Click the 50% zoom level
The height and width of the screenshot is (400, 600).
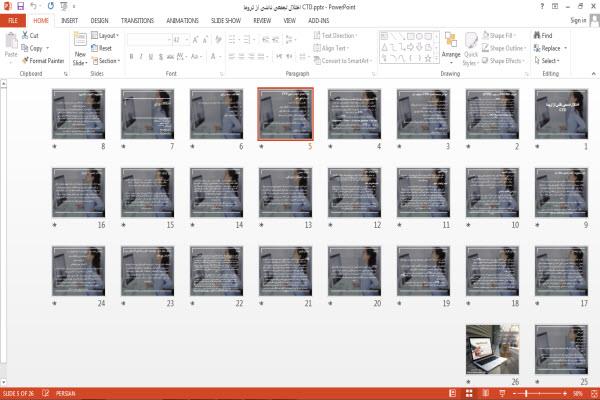pyautogui.click(x=578, y=393)
